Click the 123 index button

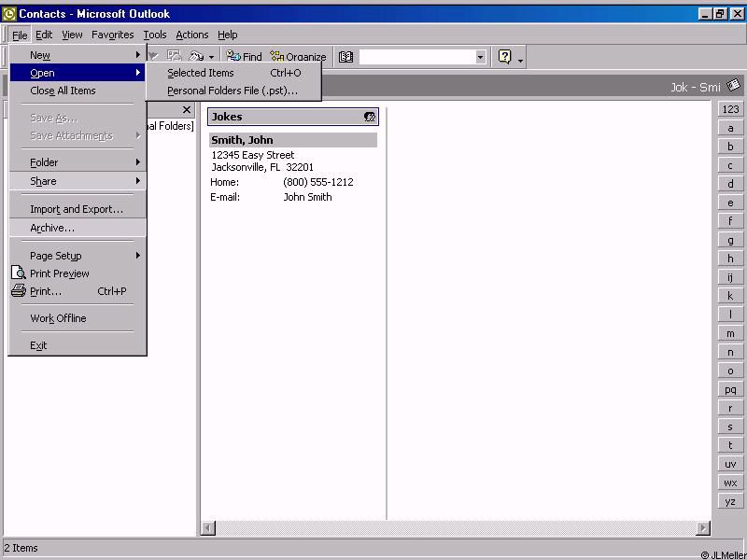tap(730, 109)
